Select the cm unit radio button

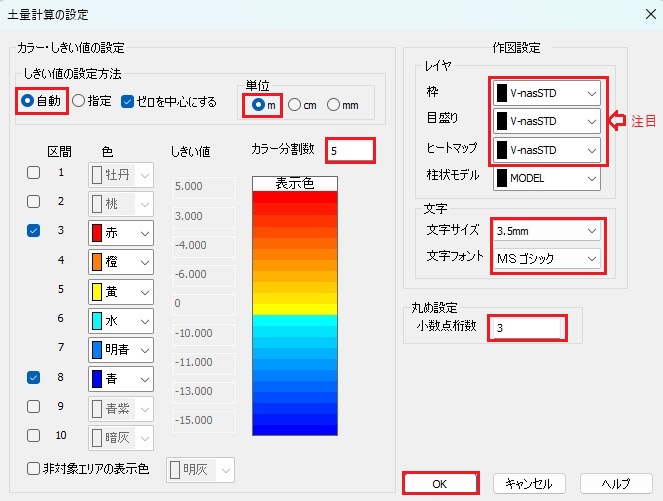point(295,104)
